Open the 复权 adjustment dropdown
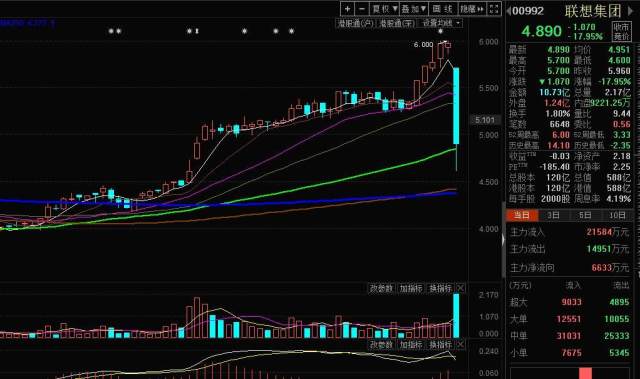This screenshot has height=379, width=640. coord(384,9)
